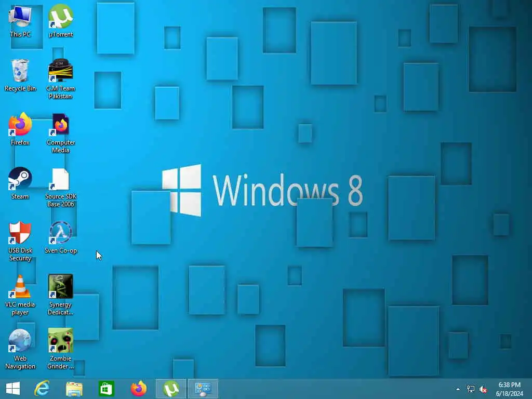Viewport: 532px width, 399px height.
Task: Select the This PC desktop icon
Action: click(x=20, y=21)
